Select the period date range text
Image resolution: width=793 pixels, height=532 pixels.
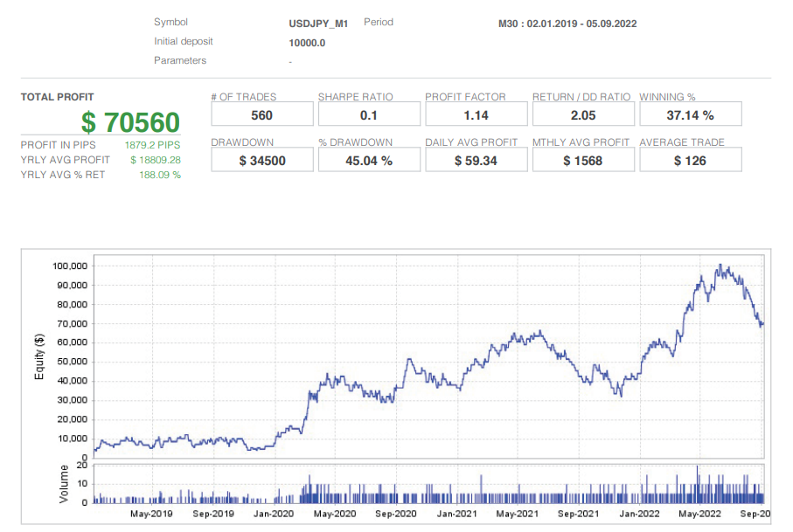click(567, 24)
